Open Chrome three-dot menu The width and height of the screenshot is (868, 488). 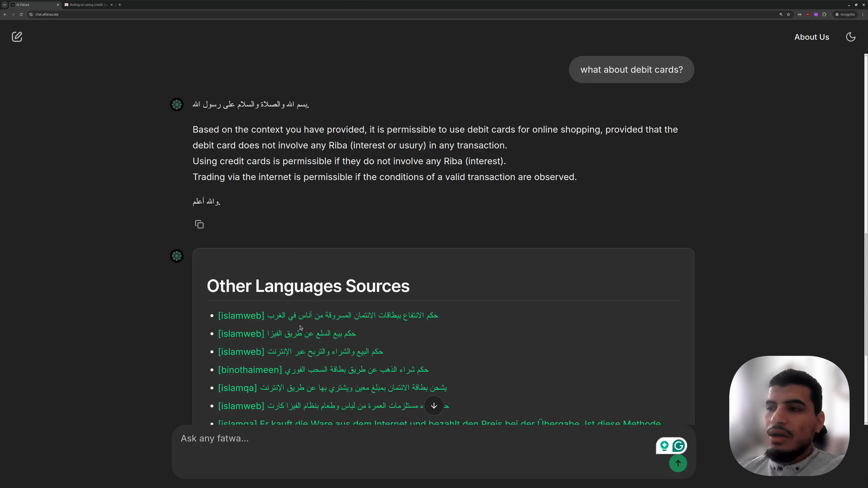(x=863, y=14)
